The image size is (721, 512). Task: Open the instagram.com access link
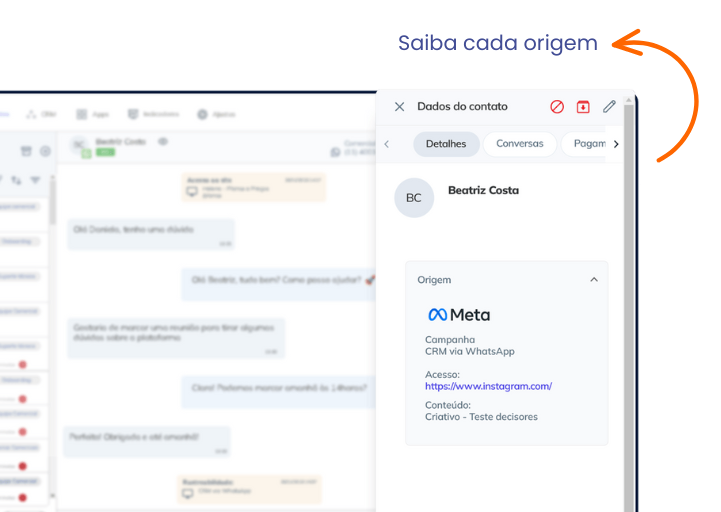coord(488,386)
